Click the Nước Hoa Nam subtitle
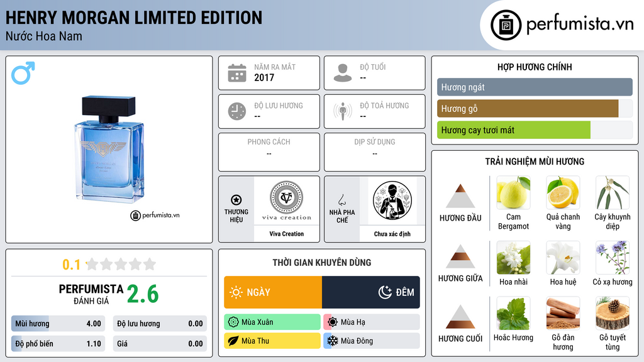This screenshot has height=362, width=644. [44, 36]
